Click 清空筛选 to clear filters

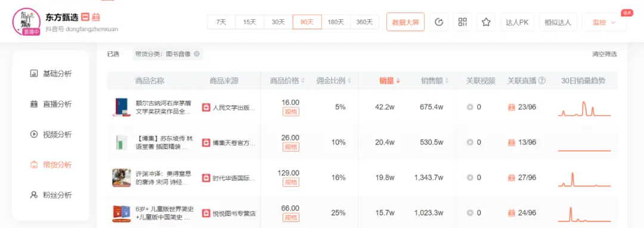point(604,54)
